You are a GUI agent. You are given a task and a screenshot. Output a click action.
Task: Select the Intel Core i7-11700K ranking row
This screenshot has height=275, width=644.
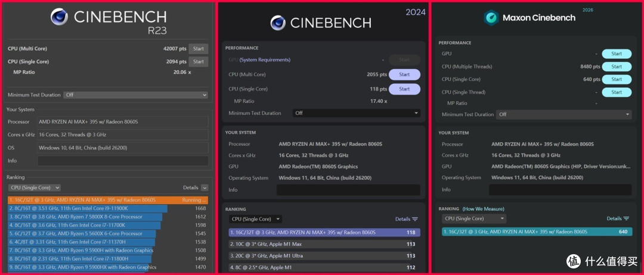tap(108, 226)
